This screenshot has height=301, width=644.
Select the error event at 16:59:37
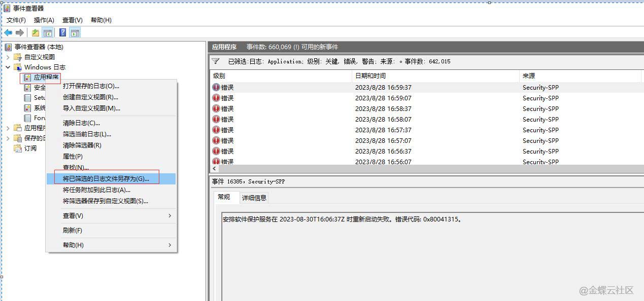(383, 88)
